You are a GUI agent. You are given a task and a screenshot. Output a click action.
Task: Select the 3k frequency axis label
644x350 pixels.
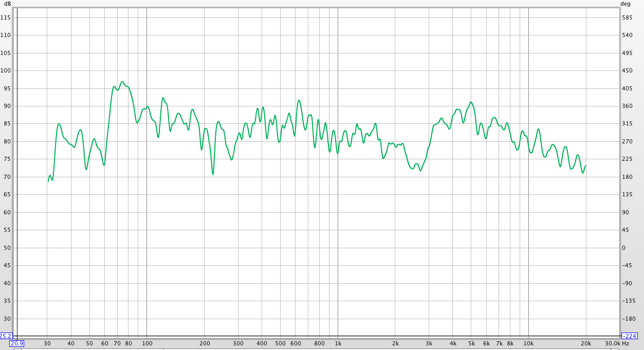(x=429, y=343)
